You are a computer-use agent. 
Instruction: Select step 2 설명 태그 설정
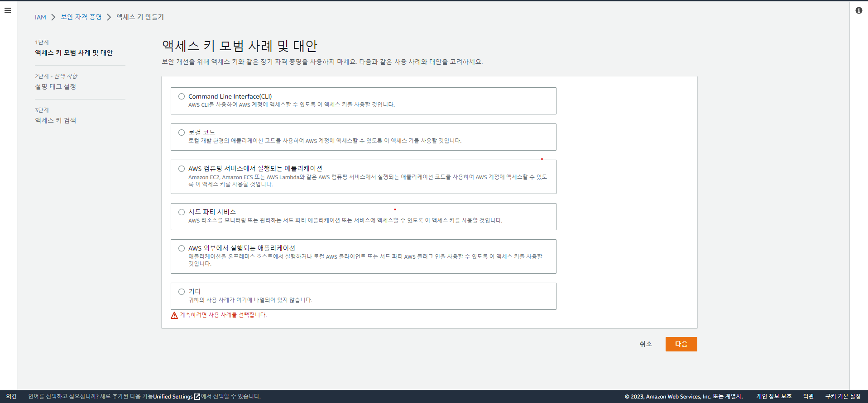click(x=56, y=86)
